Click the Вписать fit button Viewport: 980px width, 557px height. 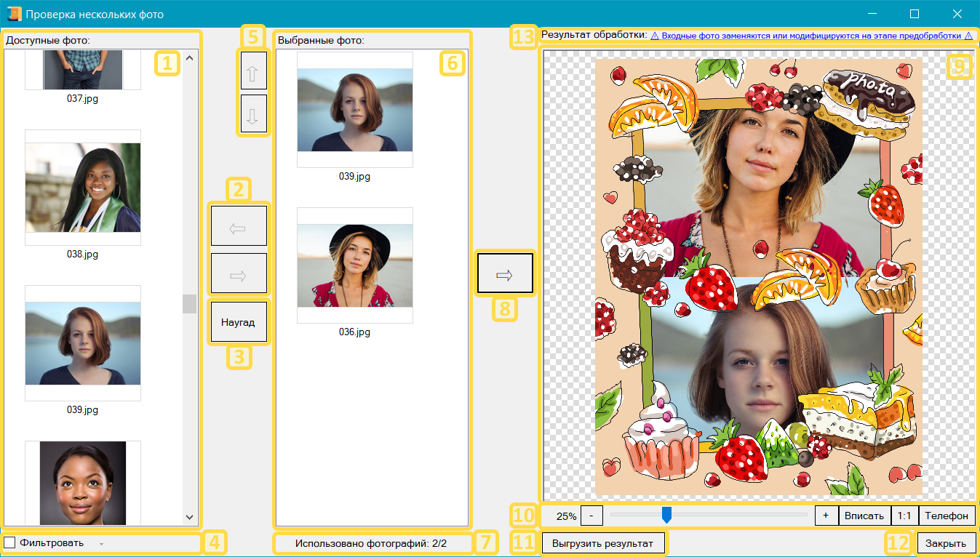864,516
